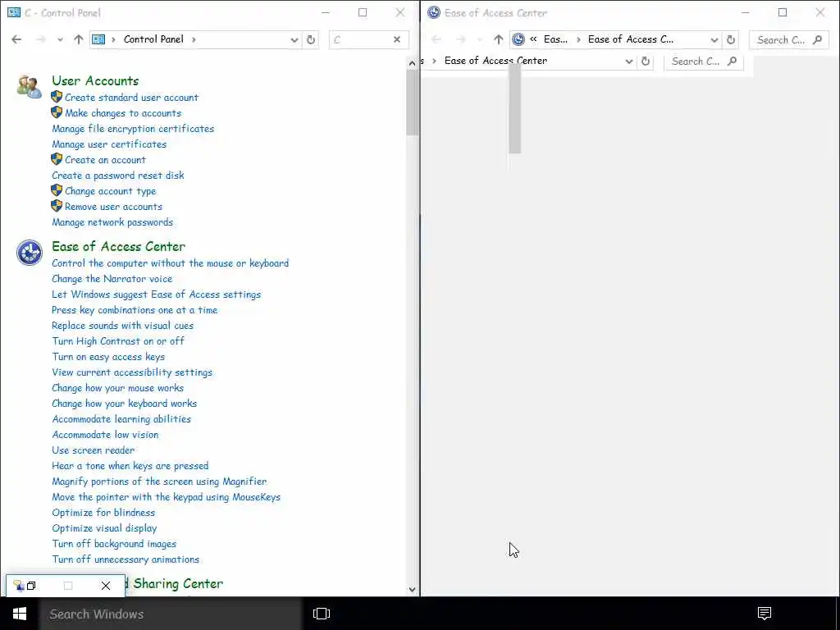Expand the hidden breadcrumb chevrons in Ease of Access window

[533, 39]
